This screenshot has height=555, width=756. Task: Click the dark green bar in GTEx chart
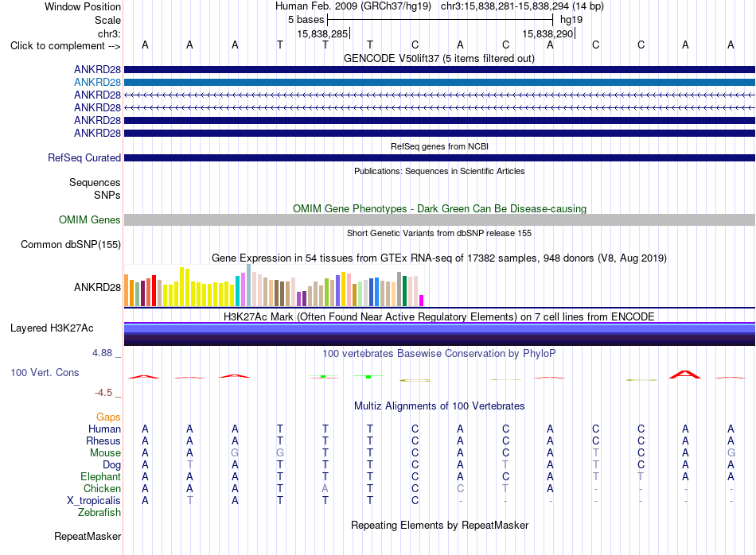tap(404, 291)
